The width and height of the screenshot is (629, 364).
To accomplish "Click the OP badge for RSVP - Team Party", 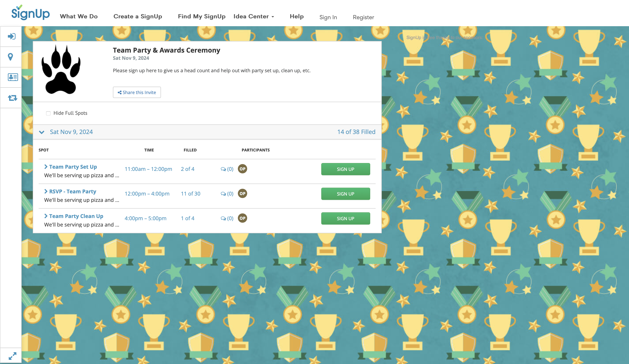I will click(242, 194).
